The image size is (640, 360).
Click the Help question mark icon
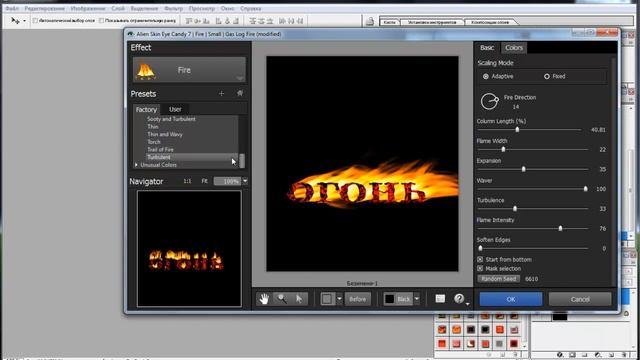[459, 299]
